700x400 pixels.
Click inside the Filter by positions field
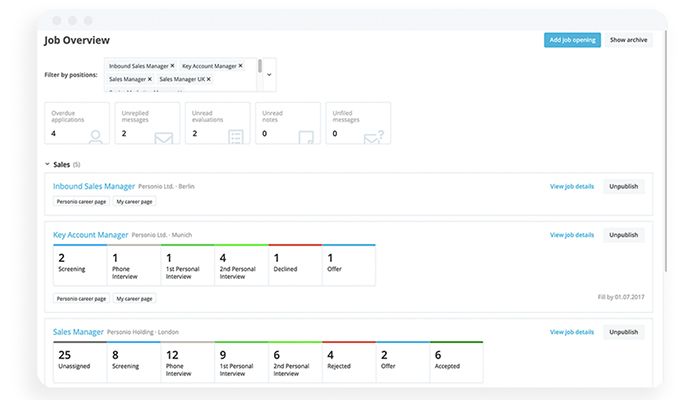click(220, 86)
